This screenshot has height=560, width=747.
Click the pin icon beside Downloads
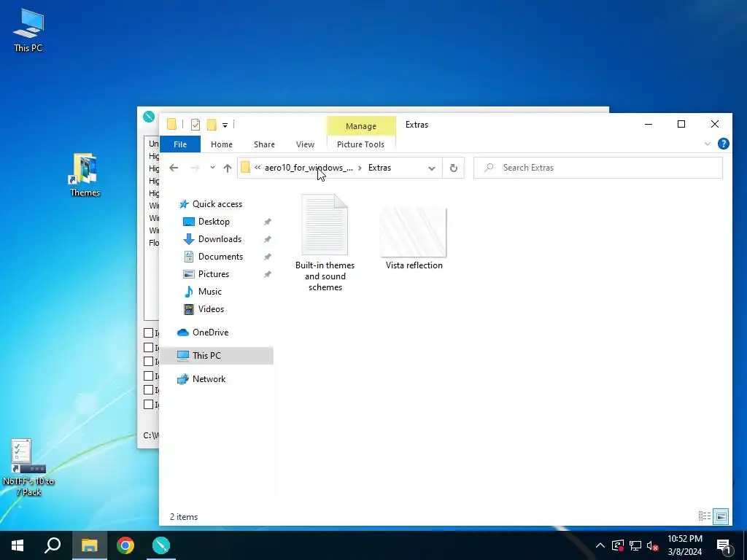pos(267,239)
